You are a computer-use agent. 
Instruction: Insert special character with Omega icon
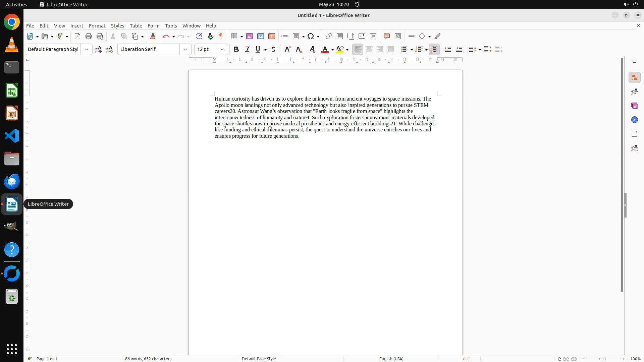[x=311, y=36]
